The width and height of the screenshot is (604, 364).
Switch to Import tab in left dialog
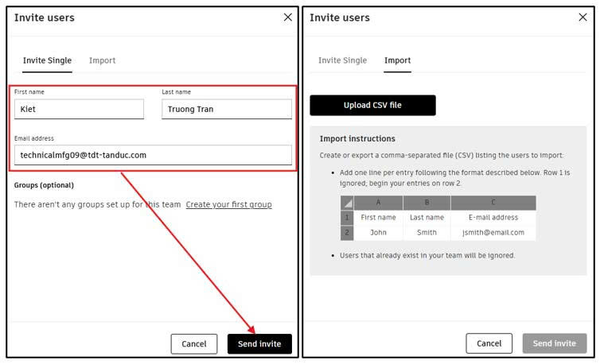point(102,60)
